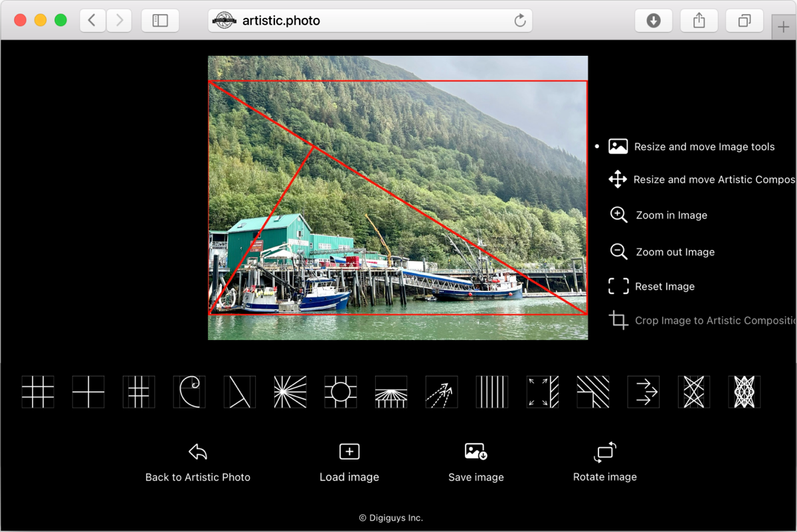The image size is (797, 532).
Task: Apply the golden spiral composition template
Action: pyautogui.click(x=189, y=392)
